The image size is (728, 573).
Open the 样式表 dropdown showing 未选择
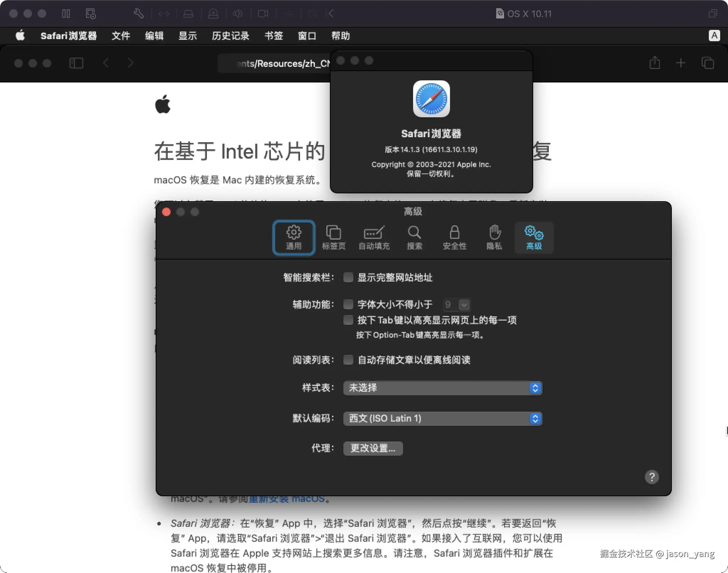click(442, 388)
